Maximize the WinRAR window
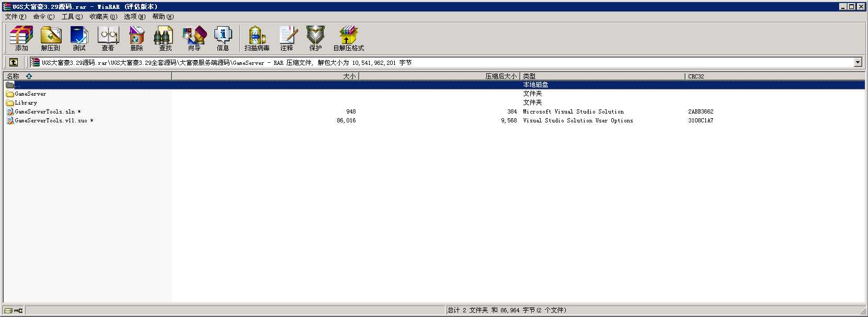 tap(851, 6)
